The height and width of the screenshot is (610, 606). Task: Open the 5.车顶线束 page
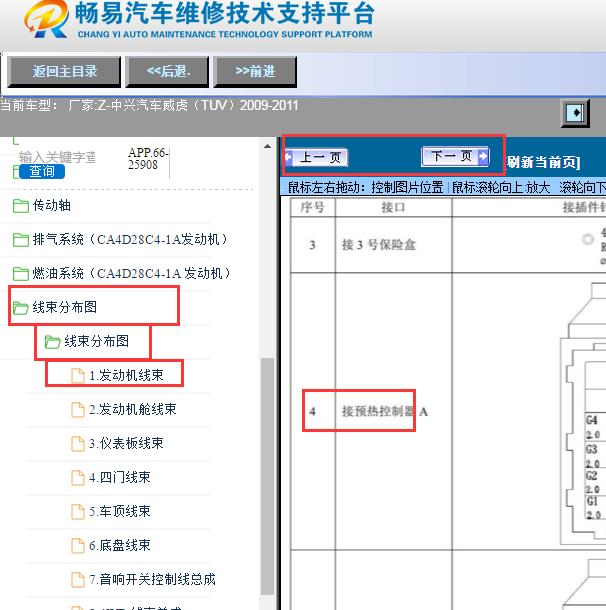pyautogui.click(x=120, y=511)
